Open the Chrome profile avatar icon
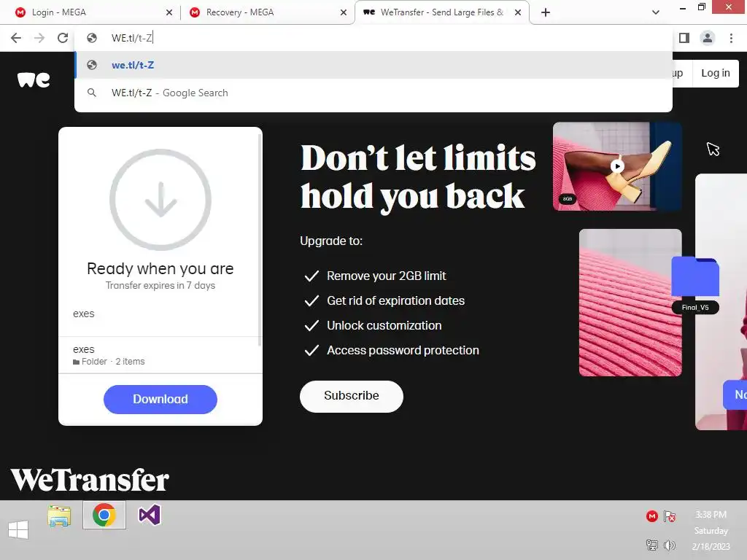The image size is (747, 560). coord(708,38)
